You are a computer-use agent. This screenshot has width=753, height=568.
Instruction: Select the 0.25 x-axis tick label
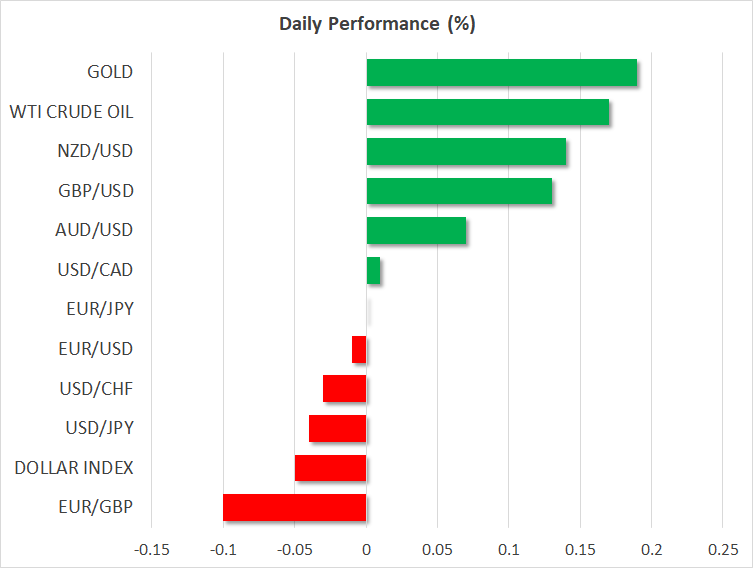722,549
